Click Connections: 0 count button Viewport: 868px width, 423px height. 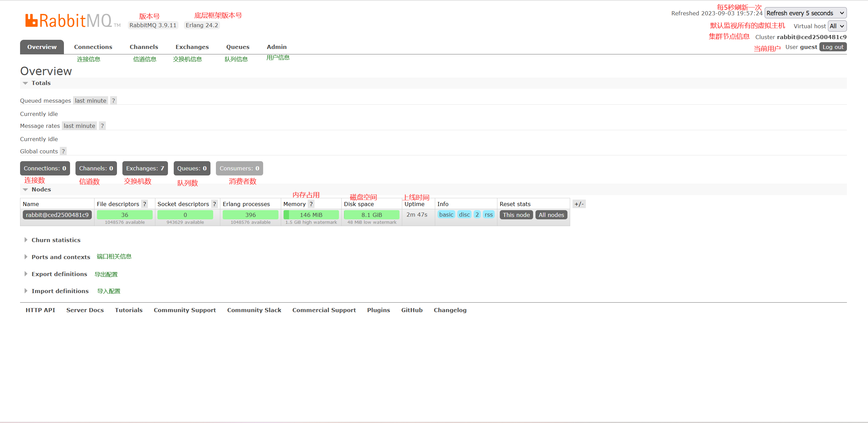pyautogui.click(x=45, y=168)
